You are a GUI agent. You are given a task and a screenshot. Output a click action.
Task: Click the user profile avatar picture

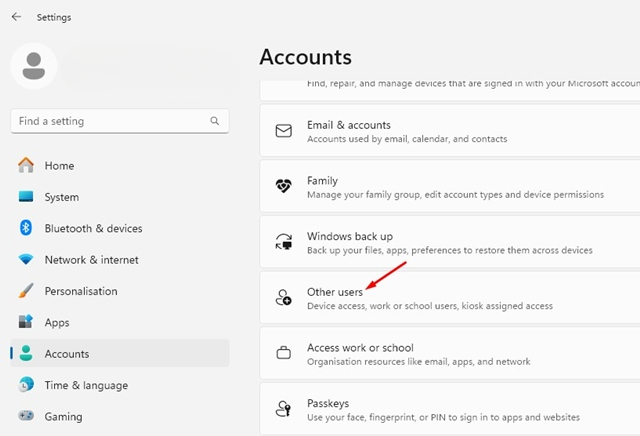(33, 66)
